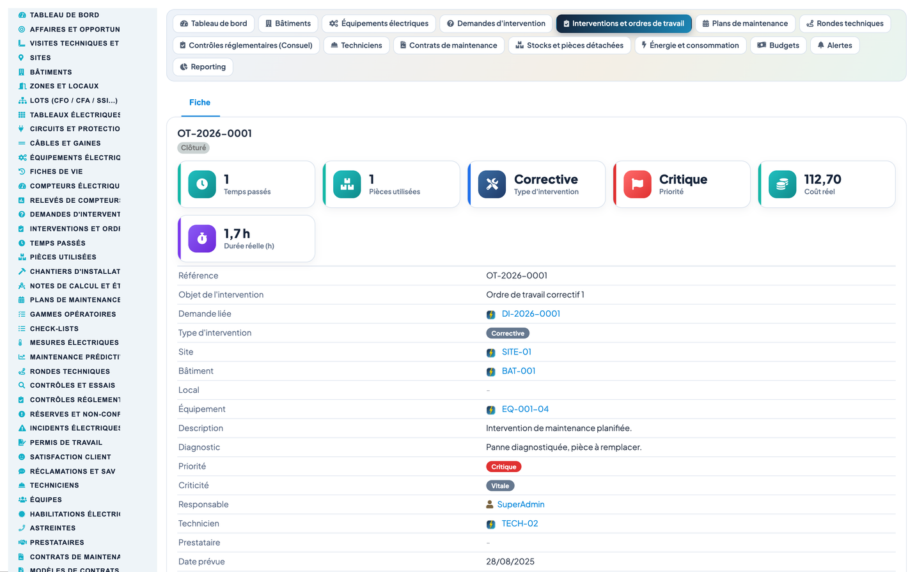Image resolution: width=924 pixels, height=572 pixels.
Task: Click the red flag Priorité icon
Action: (638, 184)
